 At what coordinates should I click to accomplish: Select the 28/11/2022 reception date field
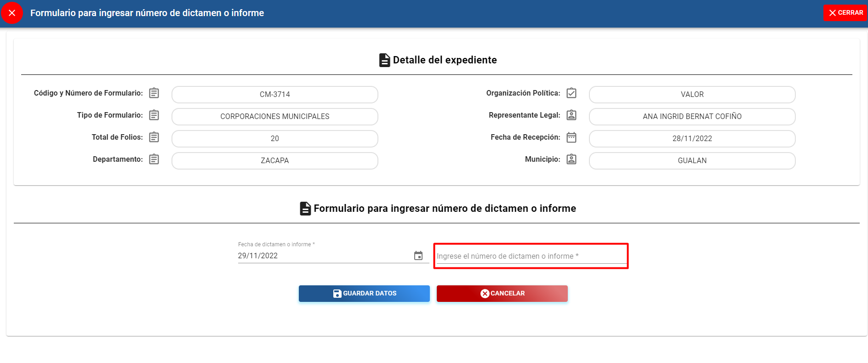tap(692, 139)
